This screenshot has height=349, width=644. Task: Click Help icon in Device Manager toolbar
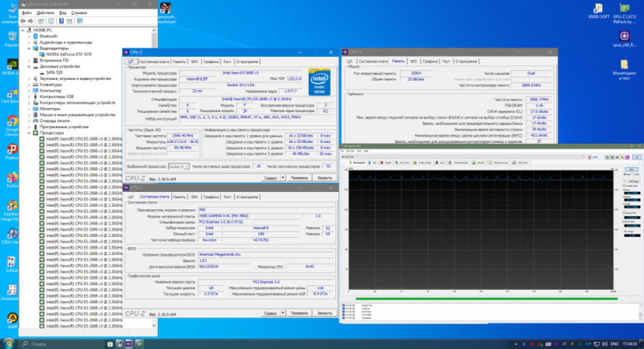click(62, 21)
